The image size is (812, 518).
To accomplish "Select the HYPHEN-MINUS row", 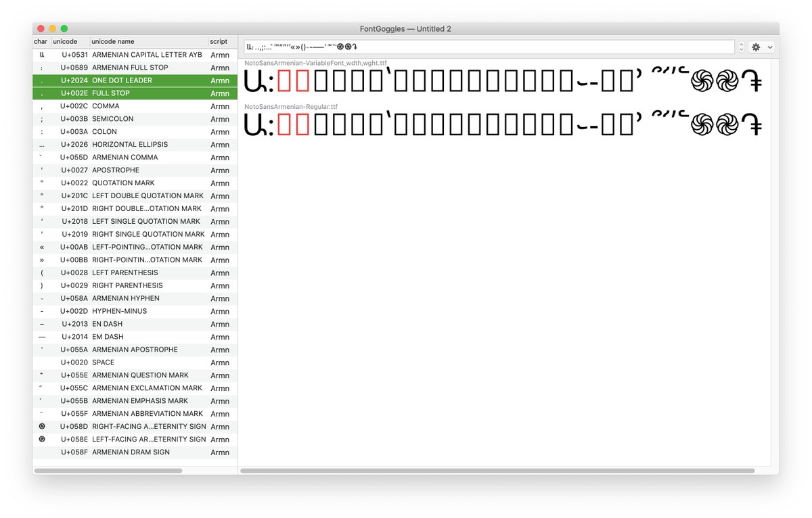I will [x=135, y=312].
